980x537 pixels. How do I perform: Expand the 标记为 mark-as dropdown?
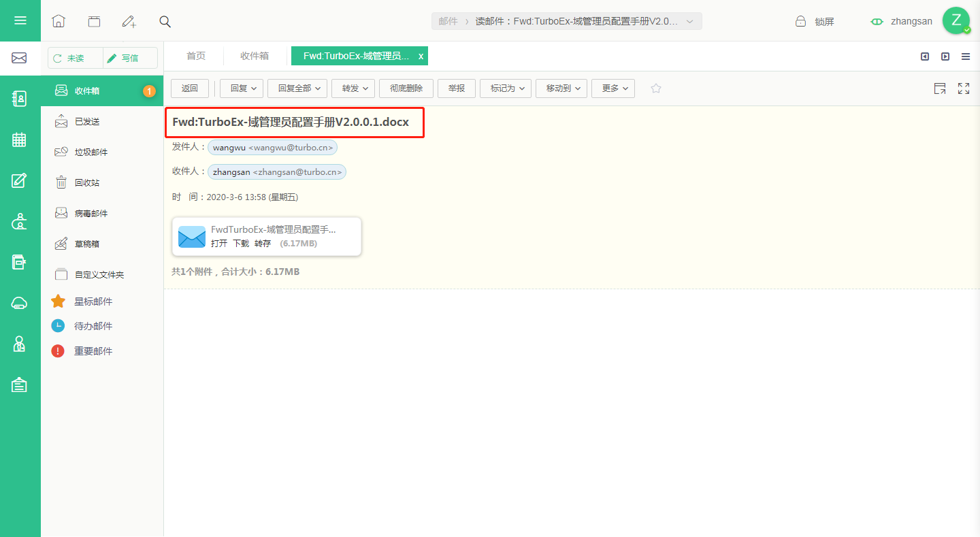[506, 88]
